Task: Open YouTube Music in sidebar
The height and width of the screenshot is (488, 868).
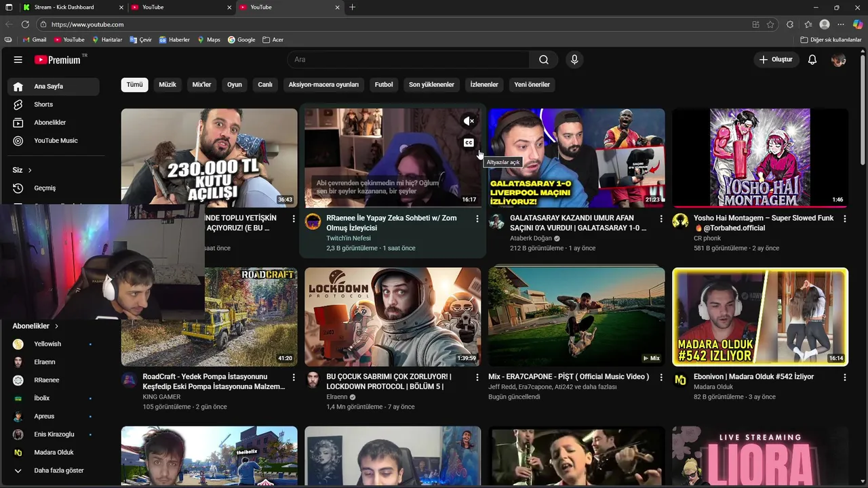Action: pos(54,141)
